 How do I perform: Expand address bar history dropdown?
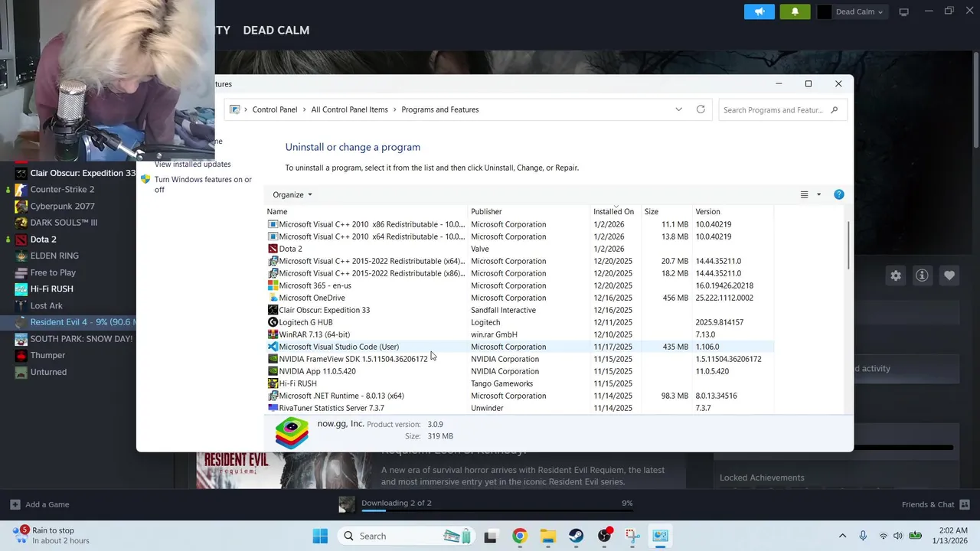678,109
